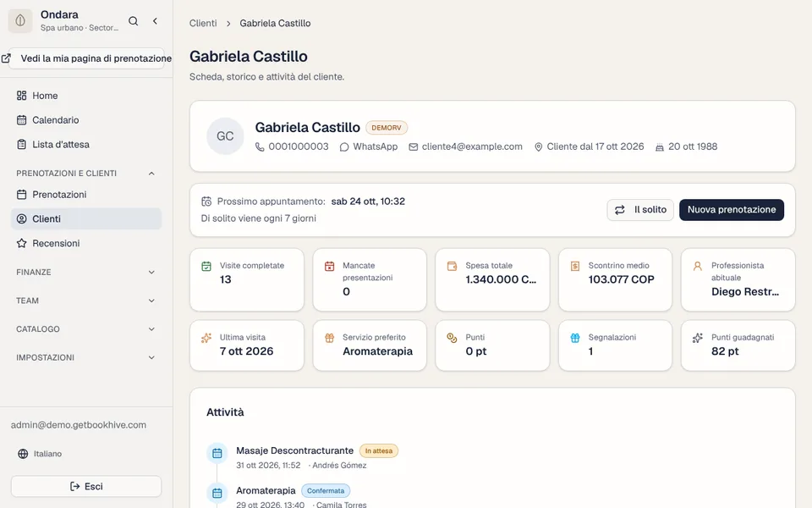Click the WhatsApp chat icon

pyautogui.click(x=344, y=147)
